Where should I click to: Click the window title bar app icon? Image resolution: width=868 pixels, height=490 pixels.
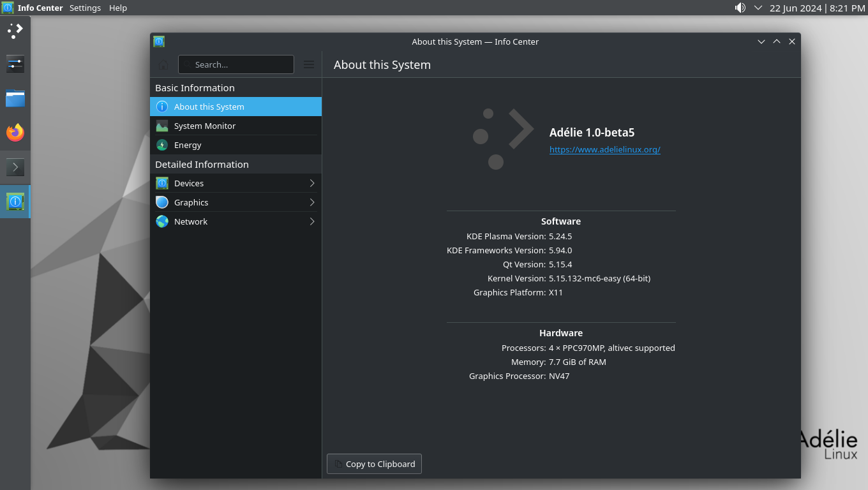pos(159,41)
